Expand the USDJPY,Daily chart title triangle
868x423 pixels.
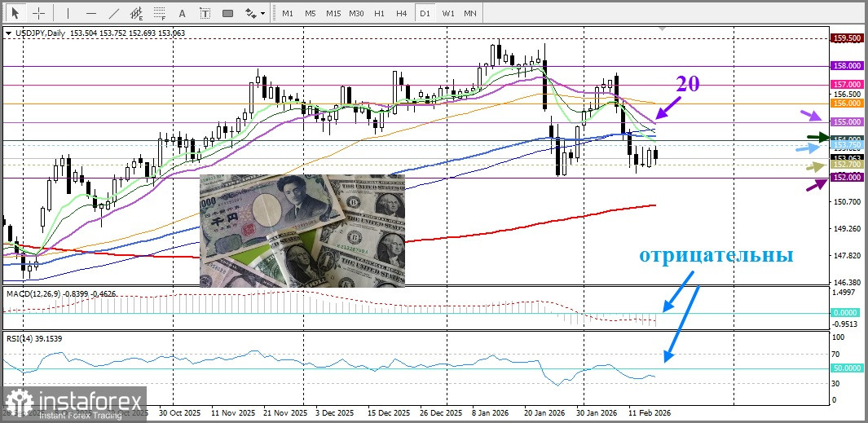pos(8,33)
